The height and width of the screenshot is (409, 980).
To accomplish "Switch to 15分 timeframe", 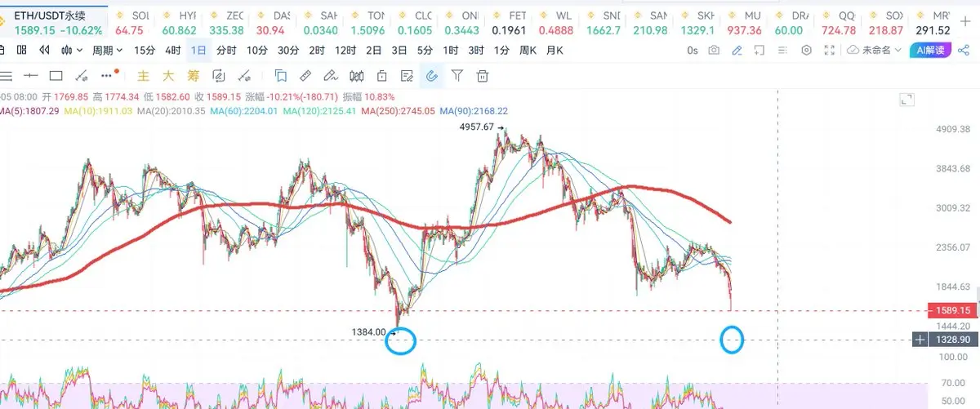I will (145, 50).
